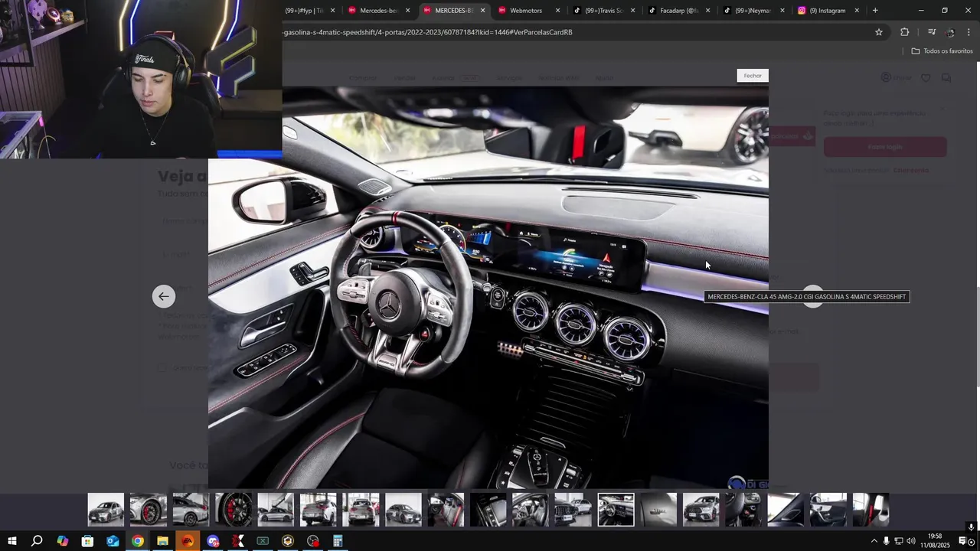Screen dimensions: 980x551
Task: Select thumbnail showing AMG badge
Action: 658,510
